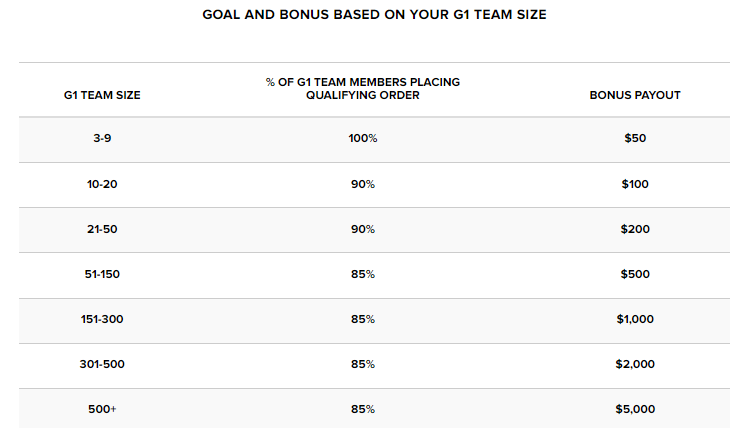Viewport: 745px width, 428px height.
Task: Select the 151-300 team size cell
Action: tap(102, 319)
